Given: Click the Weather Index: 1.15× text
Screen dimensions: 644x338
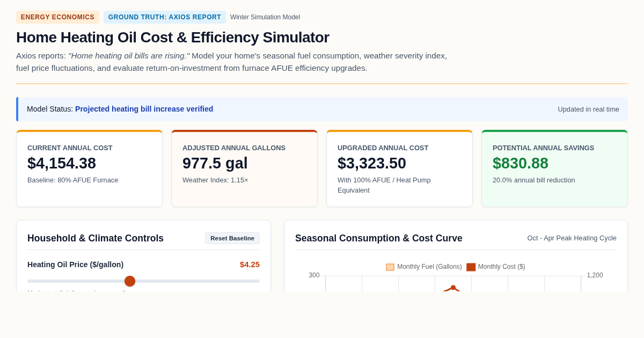Looking at the screenshot, I should click(x=215, y=180).
